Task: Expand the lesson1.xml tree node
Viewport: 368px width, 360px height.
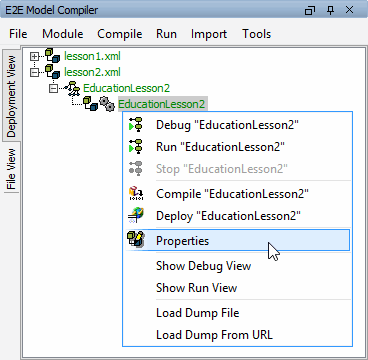Action: 34,56
